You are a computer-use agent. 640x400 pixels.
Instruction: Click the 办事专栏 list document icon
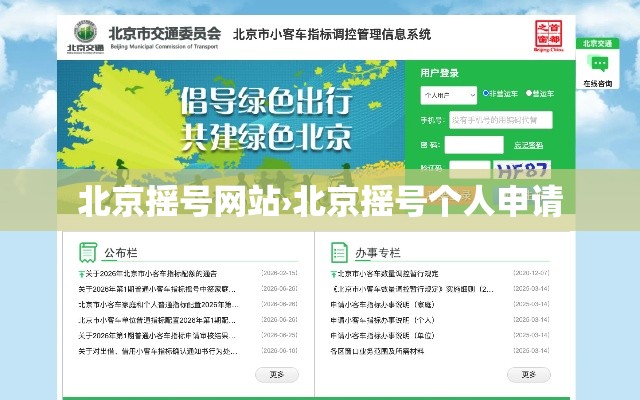coord(339,252)
